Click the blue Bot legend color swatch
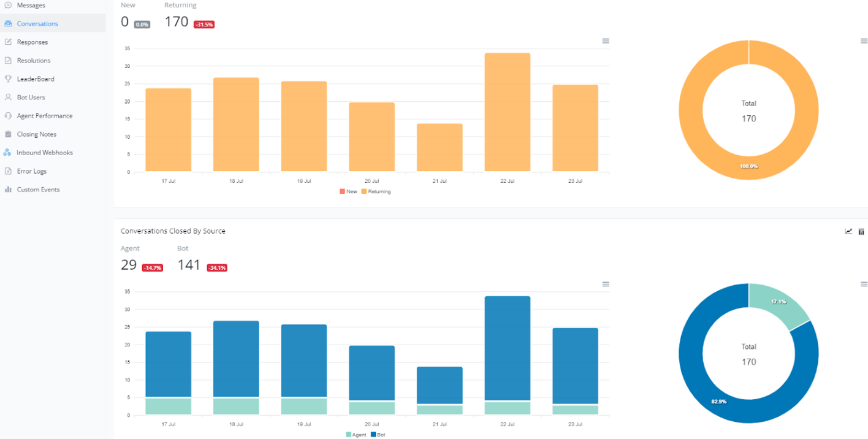The image size is (868, 439). pos(373,435)
